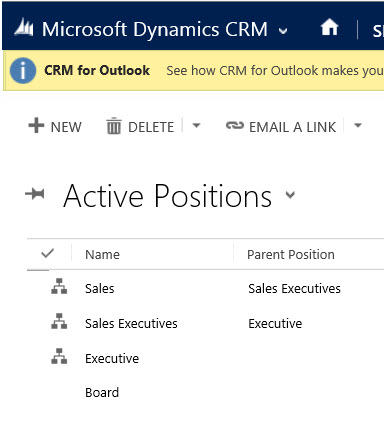Open the Board position record
Viewport: 384px width, 429px height.
click(x=102, y=393)
